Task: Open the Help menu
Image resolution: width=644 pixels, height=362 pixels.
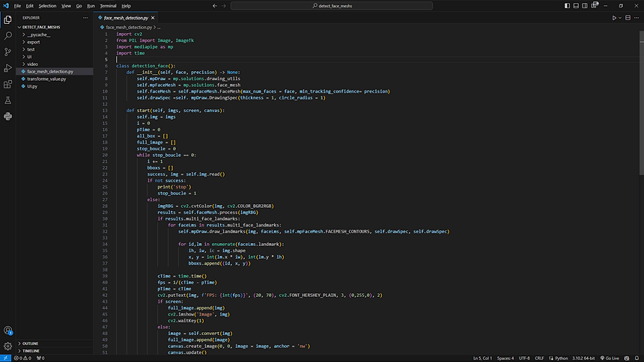Action: [x=126, y=6]
